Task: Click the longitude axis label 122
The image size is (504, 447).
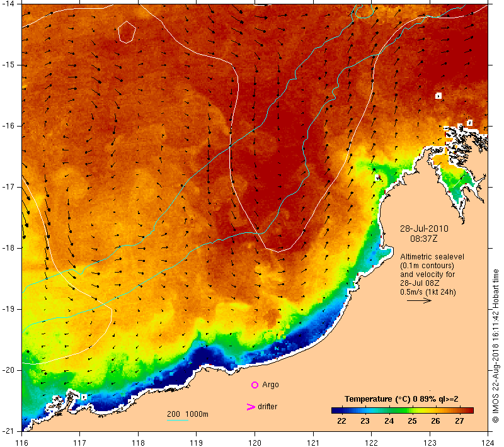Action: coord(371,443)
